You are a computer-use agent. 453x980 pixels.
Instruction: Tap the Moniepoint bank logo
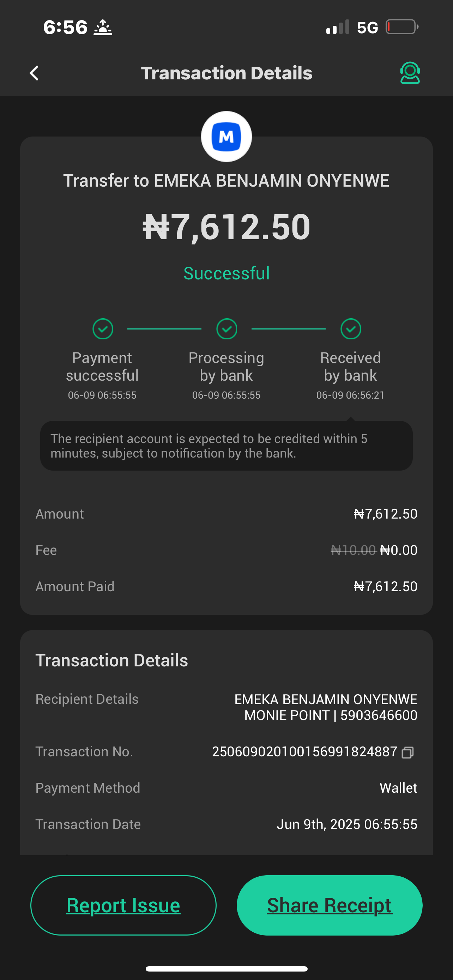pos(226,137)
